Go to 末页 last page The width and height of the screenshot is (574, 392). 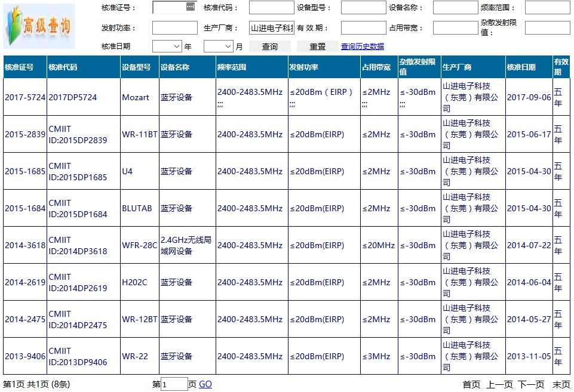pyautogui.click(x=561, y=385)
